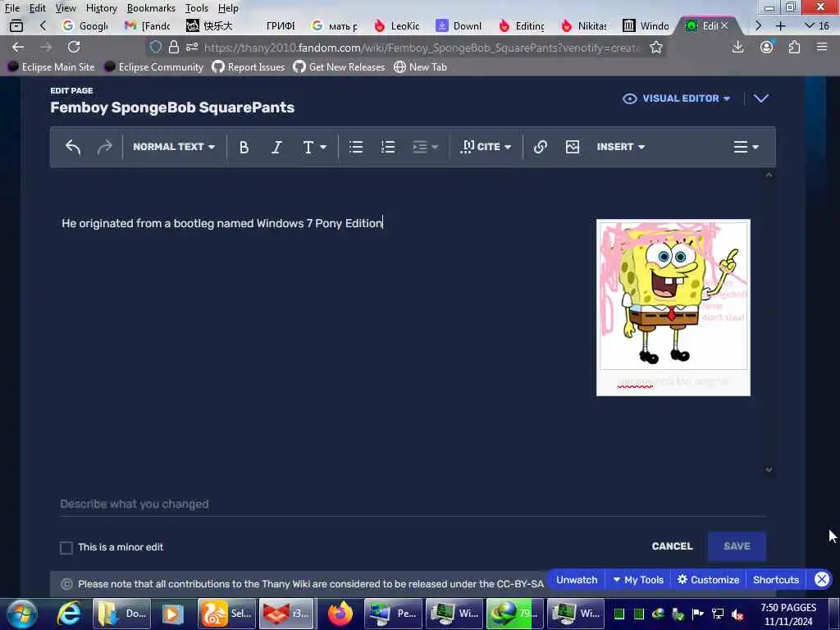Show site security lock info

174,47
